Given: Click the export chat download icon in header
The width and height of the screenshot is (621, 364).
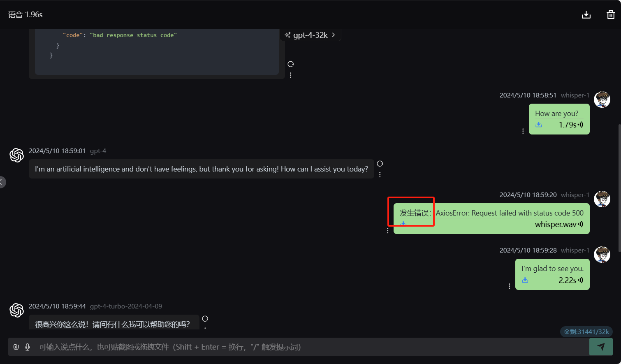Looking at the screenshot, I should [x=586, y=15].
